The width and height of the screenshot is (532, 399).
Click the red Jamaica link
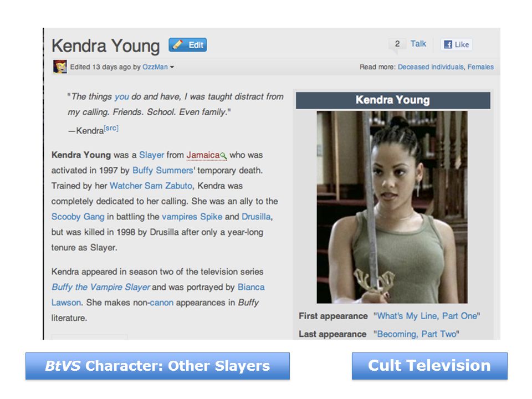pyautogui.click(x=203, y=155)
